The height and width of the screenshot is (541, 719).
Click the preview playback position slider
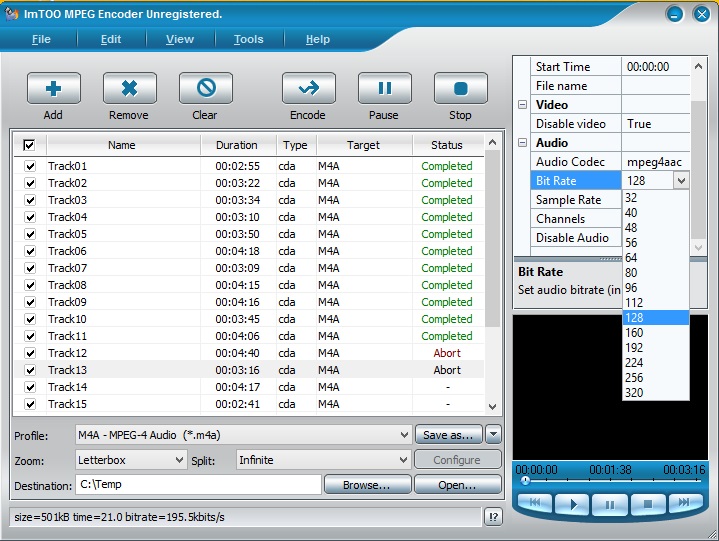610,480
